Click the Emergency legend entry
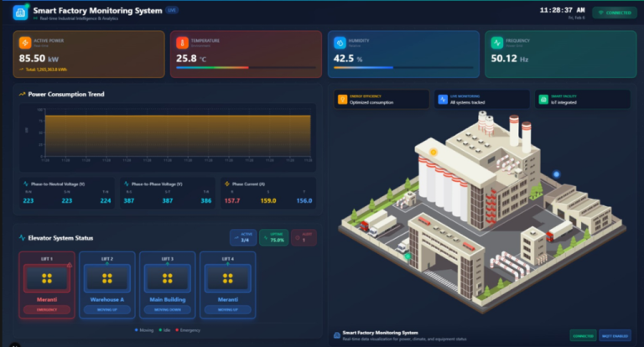The height and width of the screenshot is (347, 644). click(188, 330)
